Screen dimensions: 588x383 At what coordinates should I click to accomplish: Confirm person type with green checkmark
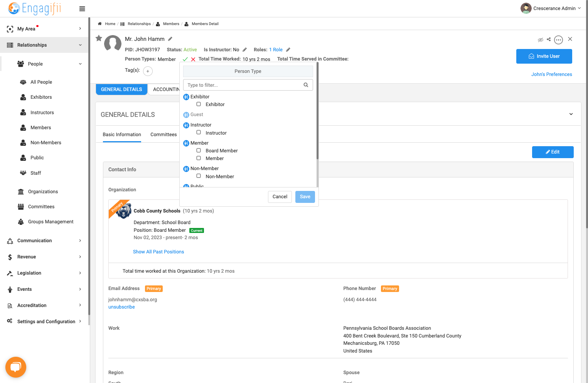click(x=185, y=59)
